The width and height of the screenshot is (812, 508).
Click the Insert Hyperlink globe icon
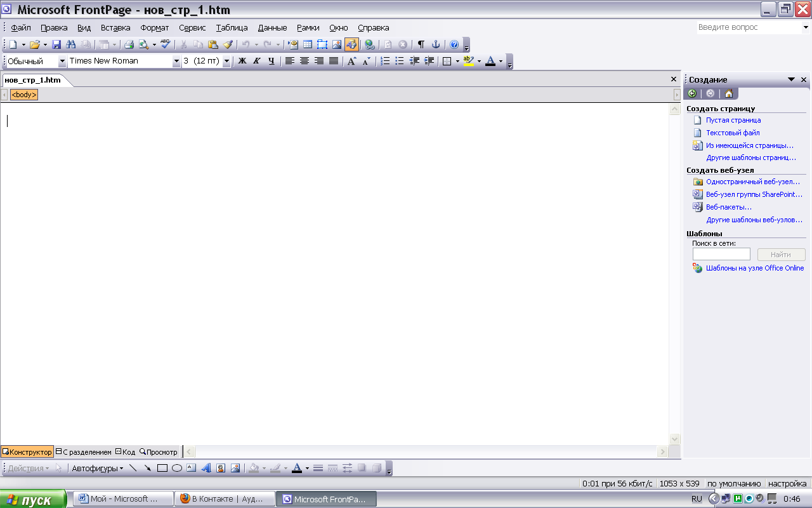coord(369,44)
